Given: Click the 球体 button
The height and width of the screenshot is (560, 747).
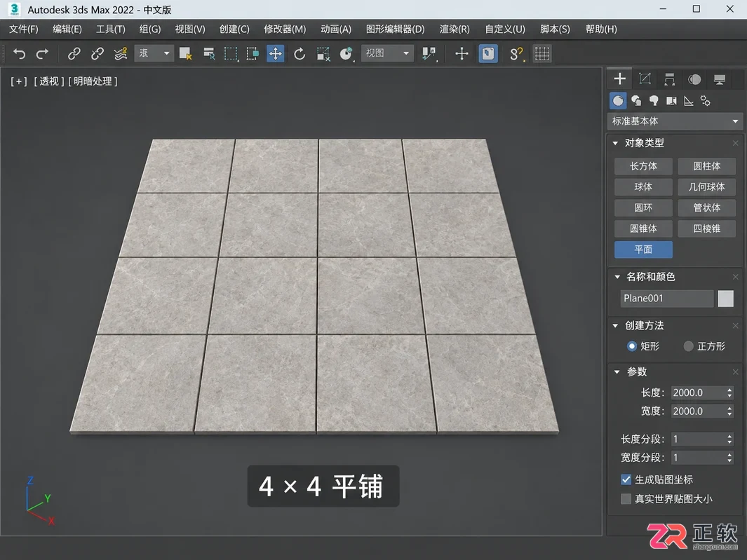Looking at the screenshot, I should (x=643, y=187).
